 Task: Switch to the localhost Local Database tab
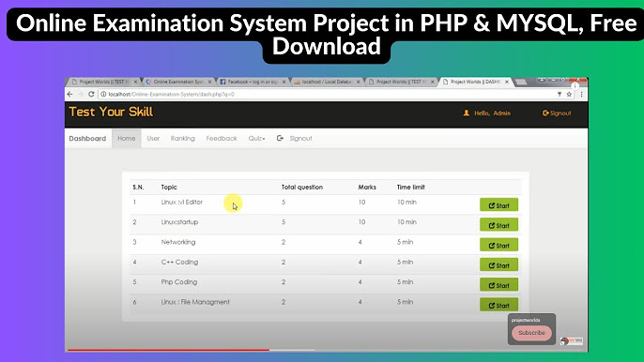click(x=327, y=82)
